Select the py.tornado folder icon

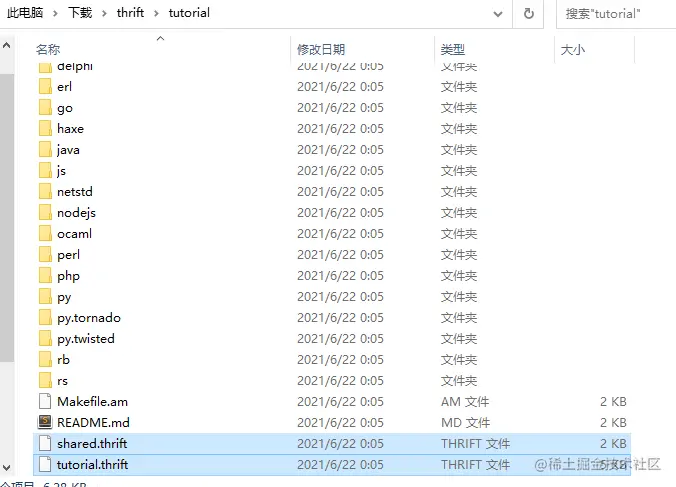[45, 318]
